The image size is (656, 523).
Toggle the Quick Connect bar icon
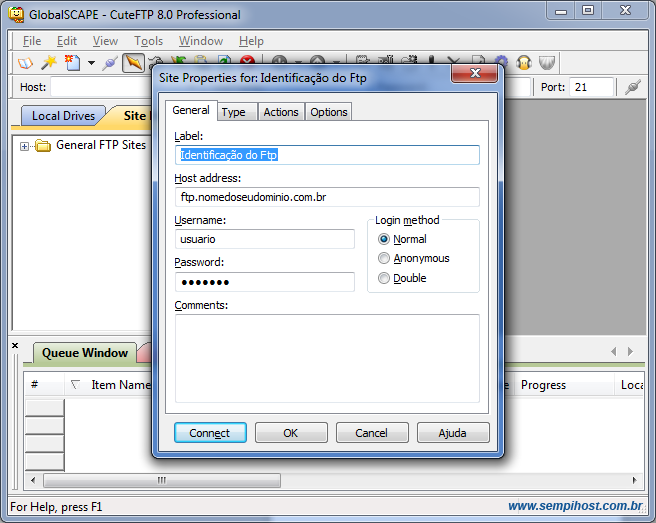coord(133,63)
